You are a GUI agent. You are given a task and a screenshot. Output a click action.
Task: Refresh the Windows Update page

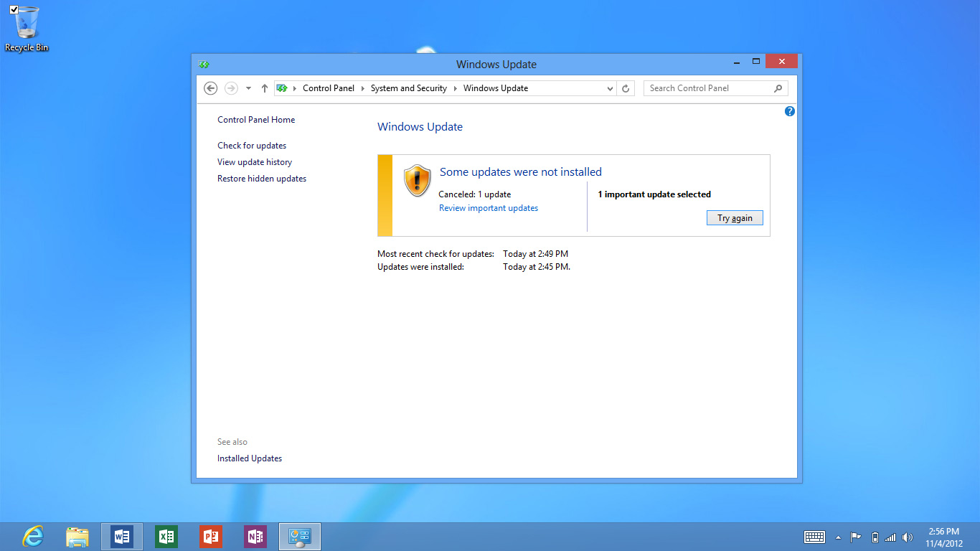tap(626, 88)
